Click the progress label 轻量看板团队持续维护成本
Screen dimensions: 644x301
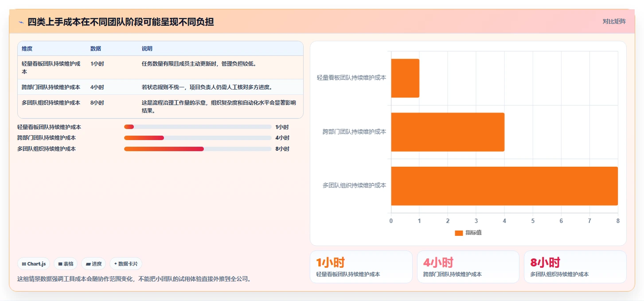[x=49, y=127]
